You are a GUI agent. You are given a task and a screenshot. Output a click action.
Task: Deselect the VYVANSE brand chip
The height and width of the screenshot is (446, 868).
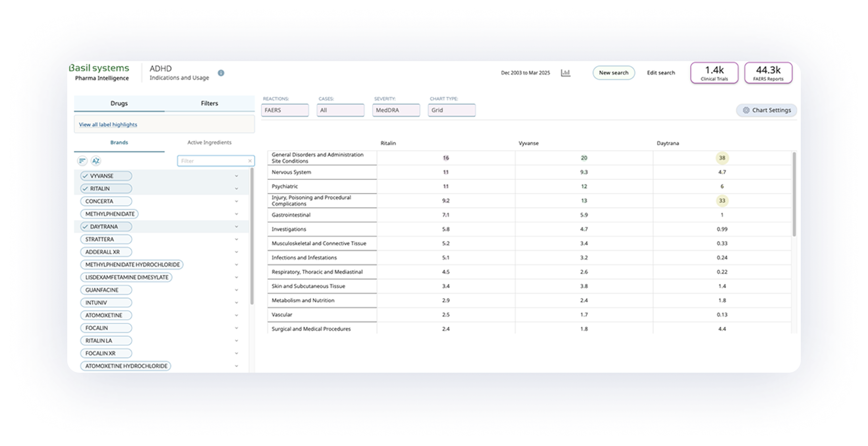(106, 176)
